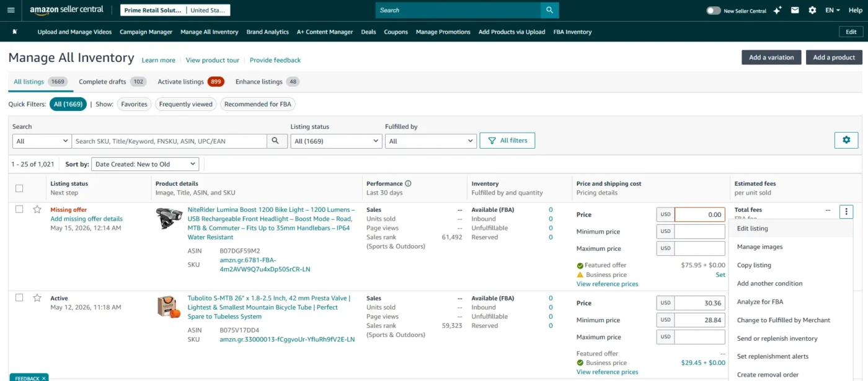Click the Tubolito minimum price field

700,320
